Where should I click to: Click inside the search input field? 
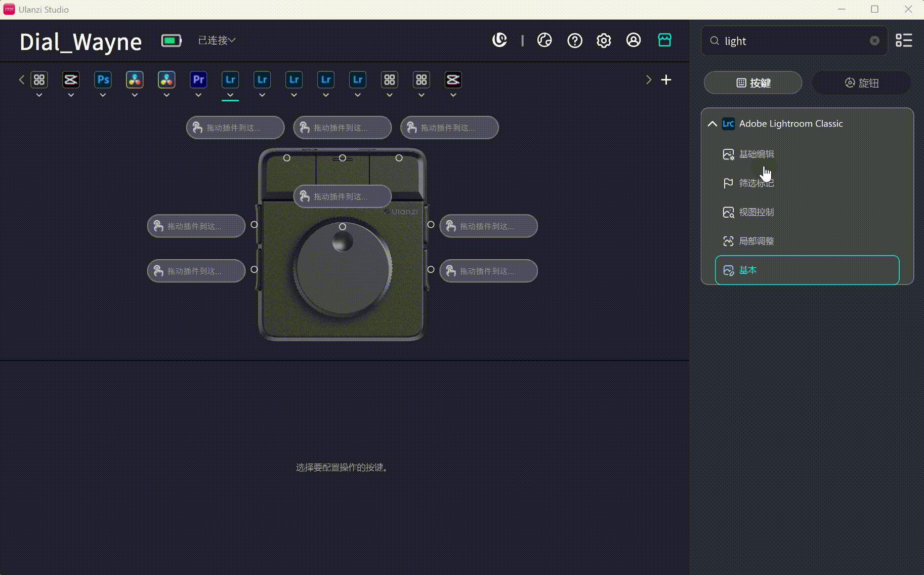[x=789, y=40]
